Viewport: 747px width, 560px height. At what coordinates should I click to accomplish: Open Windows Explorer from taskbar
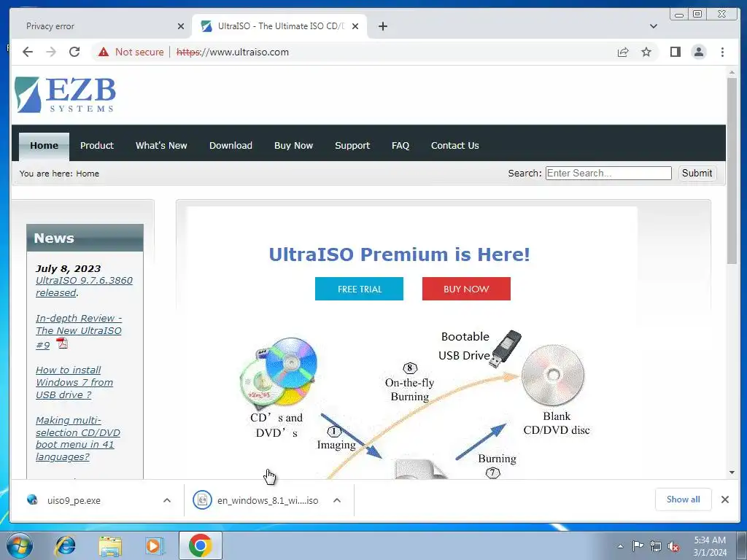click(110, 545)
